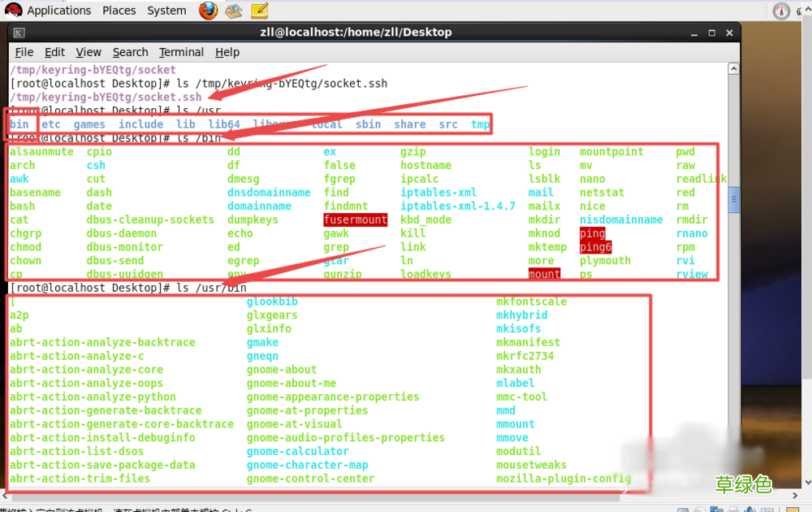This screenshot has width=812, height=512.
Task: Click the terminal icon in the window title bar
Action: 19,32
